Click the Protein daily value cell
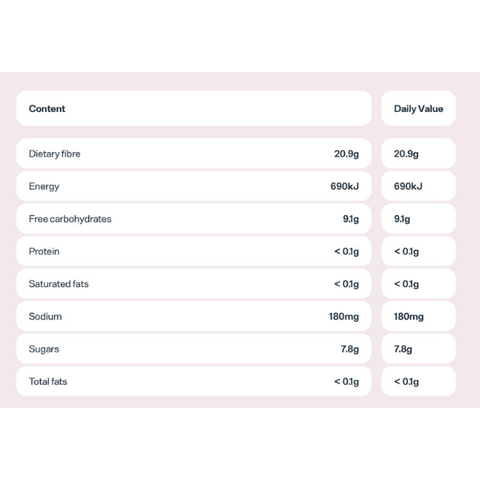480x480 pixels. (418, 251)
